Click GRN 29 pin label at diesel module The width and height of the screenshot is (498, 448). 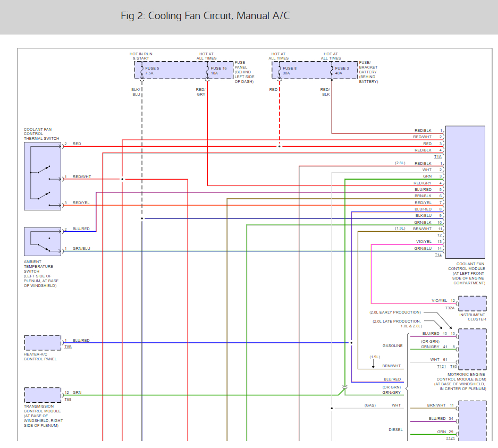click(x=445, y=432)
